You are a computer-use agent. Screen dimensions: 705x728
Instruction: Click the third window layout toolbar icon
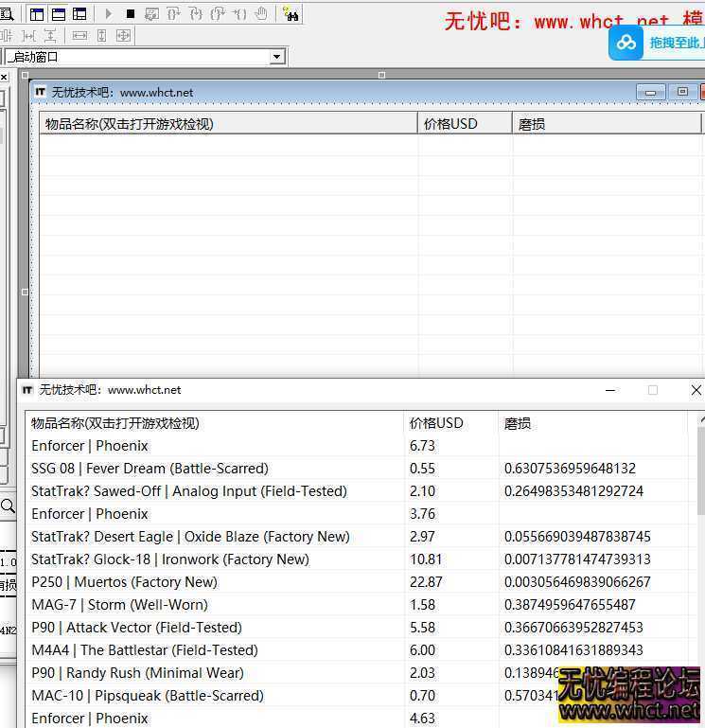[79, 13]
